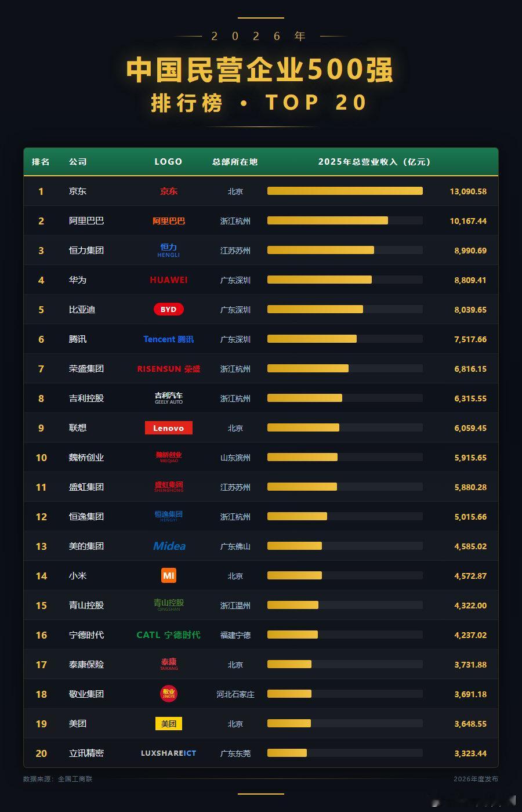522x812 pixels.
Task: Click the 总部所在地 column header
Action: (235, 162)
